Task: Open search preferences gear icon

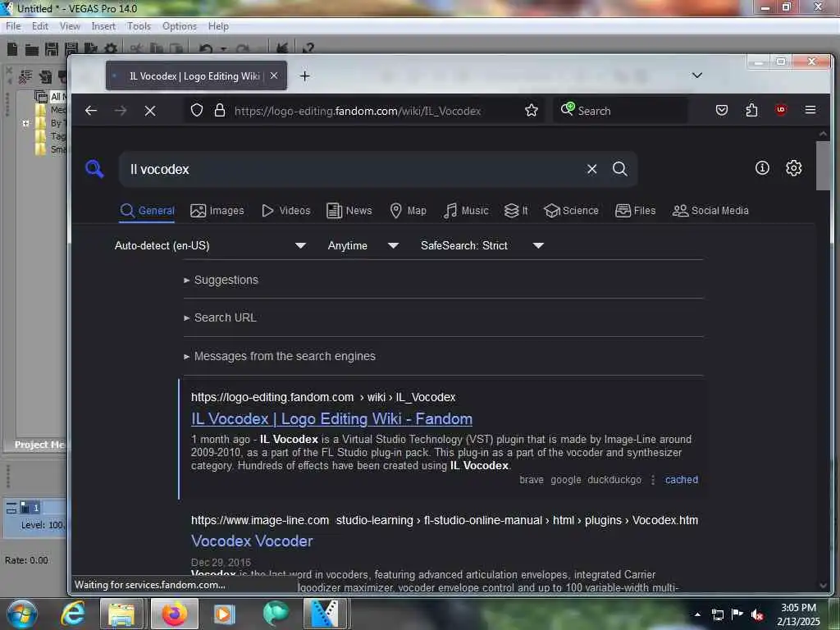Action: point(793,168)
